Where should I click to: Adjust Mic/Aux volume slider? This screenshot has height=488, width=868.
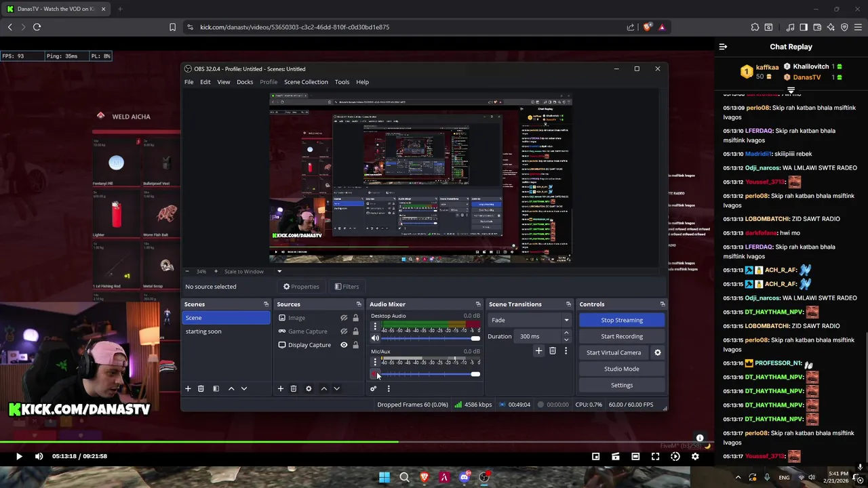pyautogui.click(x=430, y=374)
